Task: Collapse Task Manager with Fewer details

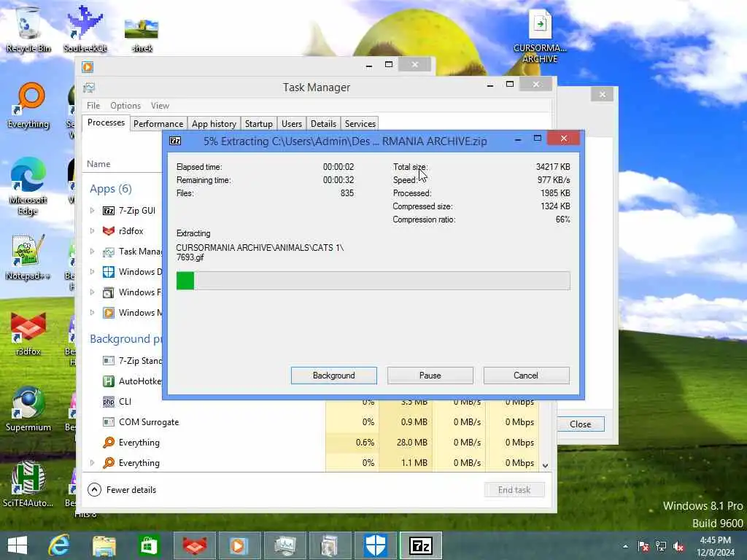Action: 122,489
